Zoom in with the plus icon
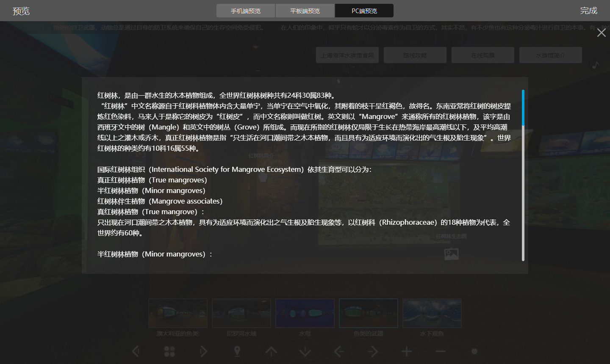This screenshot has height=364, width=610. tap(407, 351)
